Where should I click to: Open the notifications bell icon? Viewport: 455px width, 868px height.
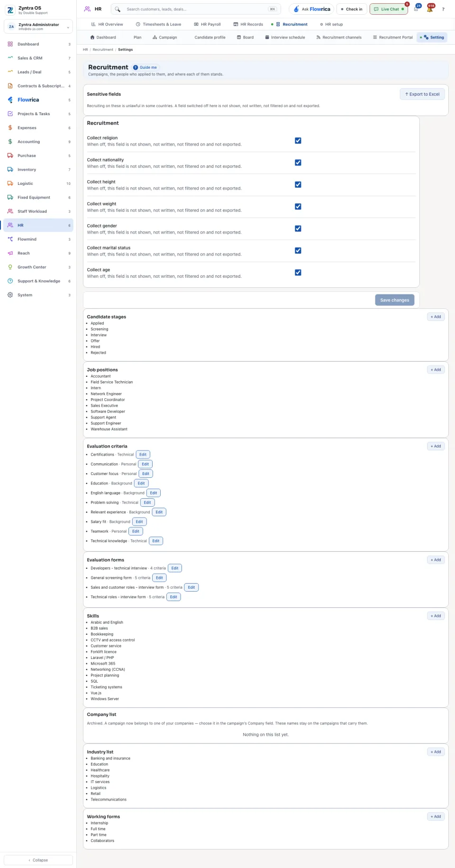pyautogui.click(x=430, y=9)
